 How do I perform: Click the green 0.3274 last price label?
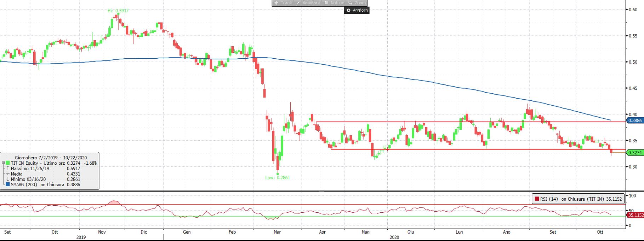click(x=634, y=153)
